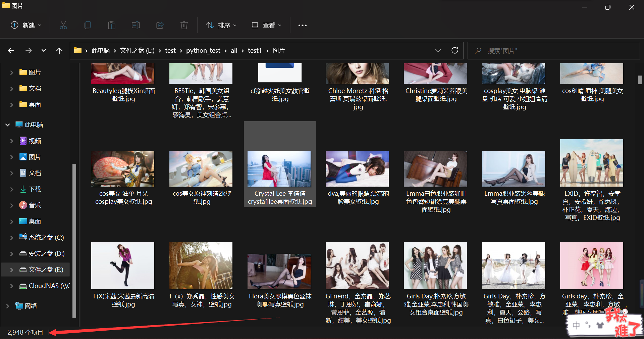Go to python_test in the breadcrumb path
This screenshot has height=339, width=644.
[203, 50]
